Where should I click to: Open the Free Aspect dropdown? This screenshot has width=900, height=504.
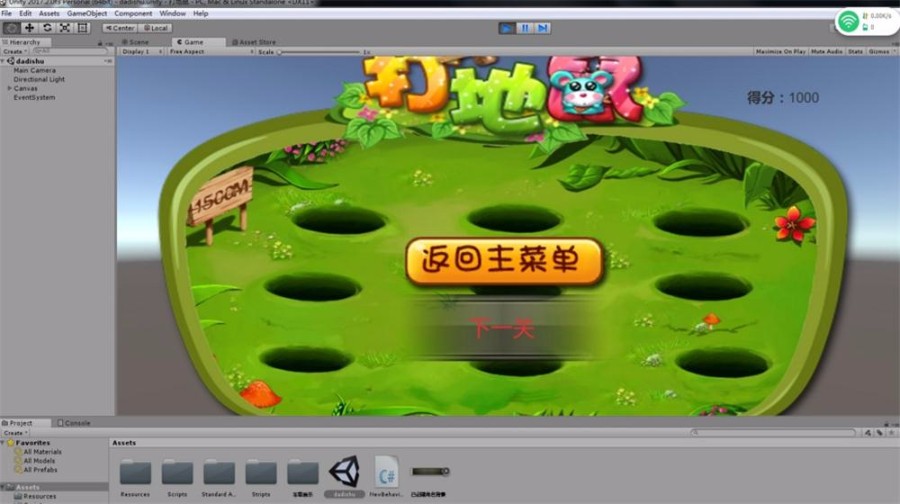coord(211,52)
